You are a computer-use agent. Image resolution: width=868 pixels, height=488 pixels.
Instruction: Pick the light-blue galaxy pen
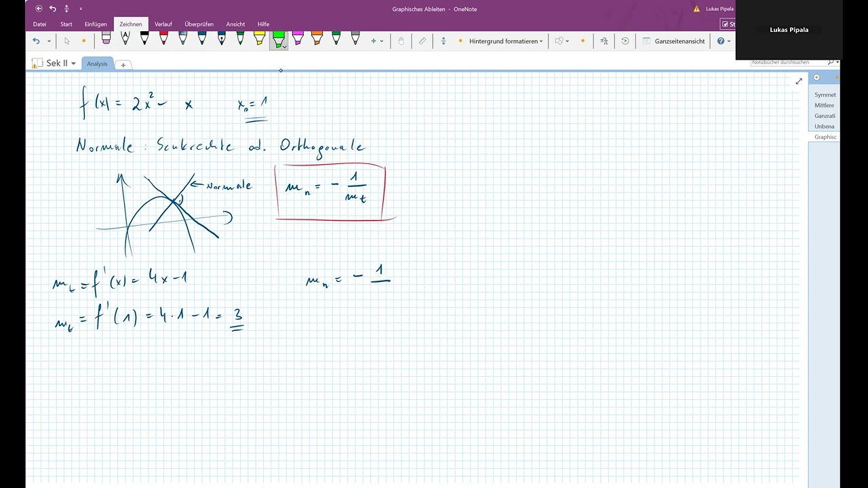point(182,38)
